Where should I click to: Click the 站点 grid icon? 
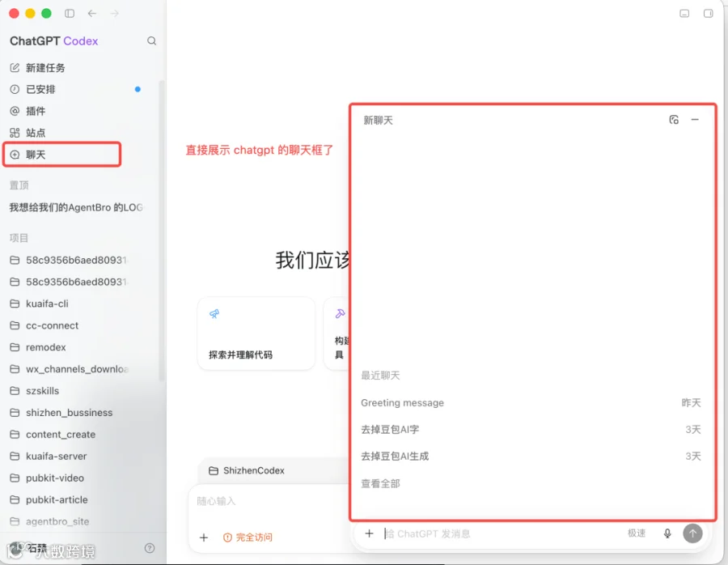click(x=15, y=133)
